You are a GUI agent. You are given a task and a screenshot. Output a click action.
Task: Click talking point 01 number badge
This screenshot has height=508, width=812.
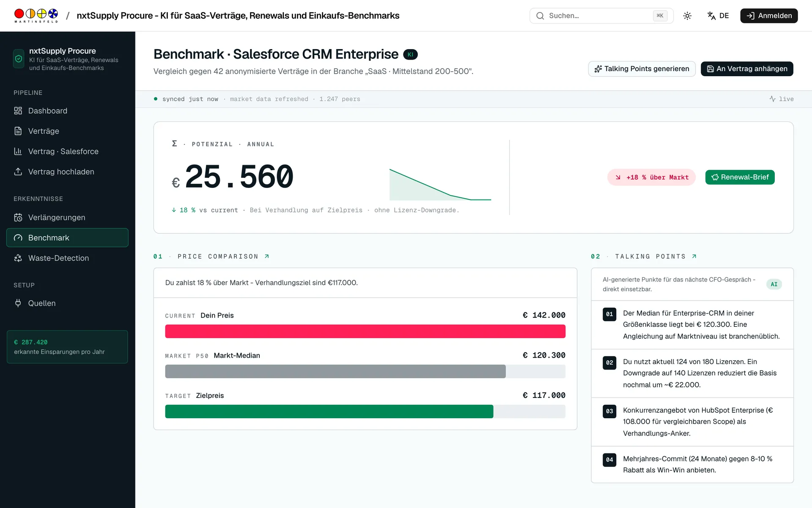(609, 314)
